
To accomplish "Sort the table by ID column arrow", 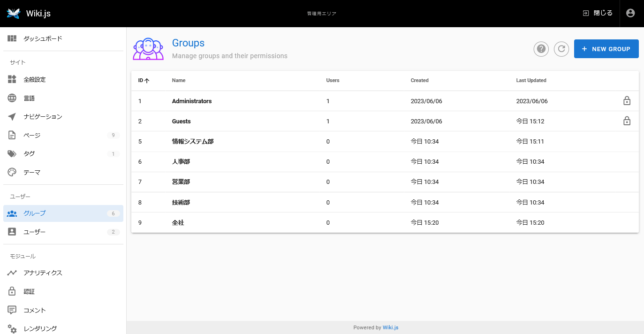I will 147,81.
